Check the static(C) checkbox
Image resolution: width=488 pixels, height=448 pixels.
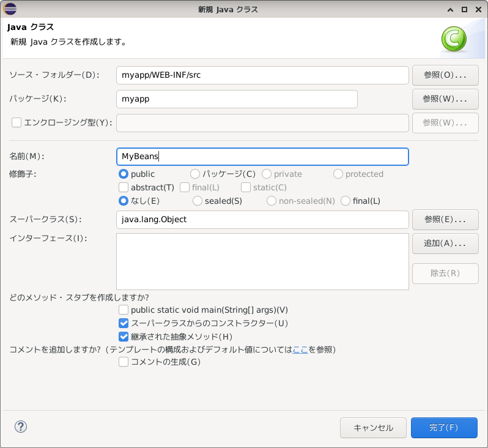coord(246,187)
